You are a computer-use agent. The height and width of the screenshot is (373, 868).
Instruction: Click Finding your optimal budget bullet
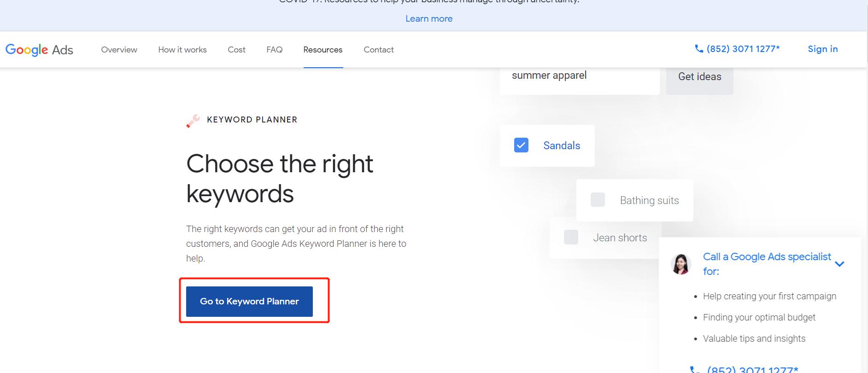759,317
